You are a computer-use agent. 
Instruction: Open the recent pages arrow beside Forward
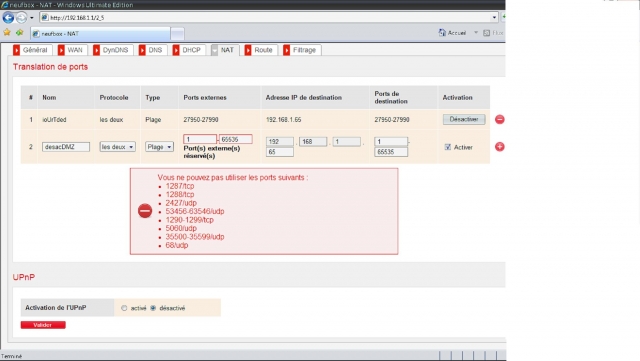(x=31, y=18)
